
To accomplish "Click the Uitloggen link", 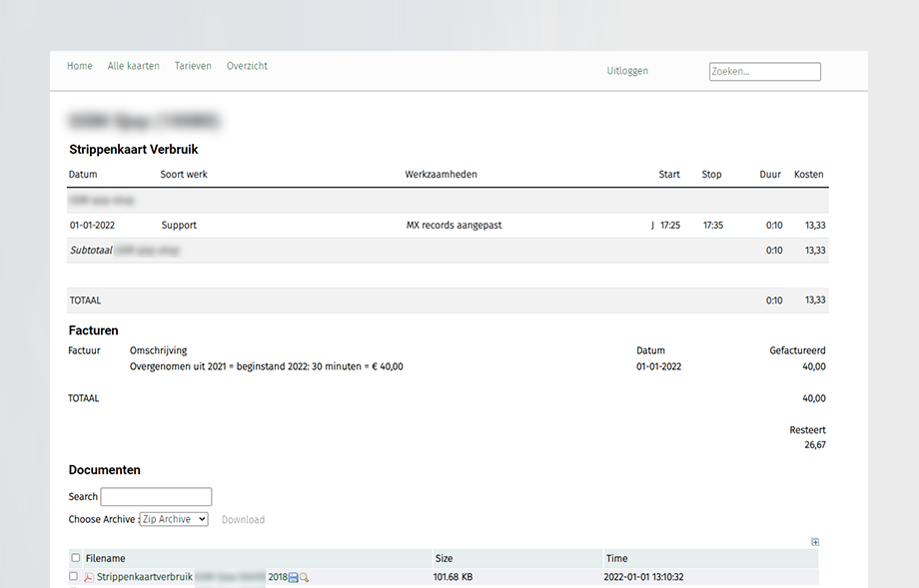I will coord(627,71).
